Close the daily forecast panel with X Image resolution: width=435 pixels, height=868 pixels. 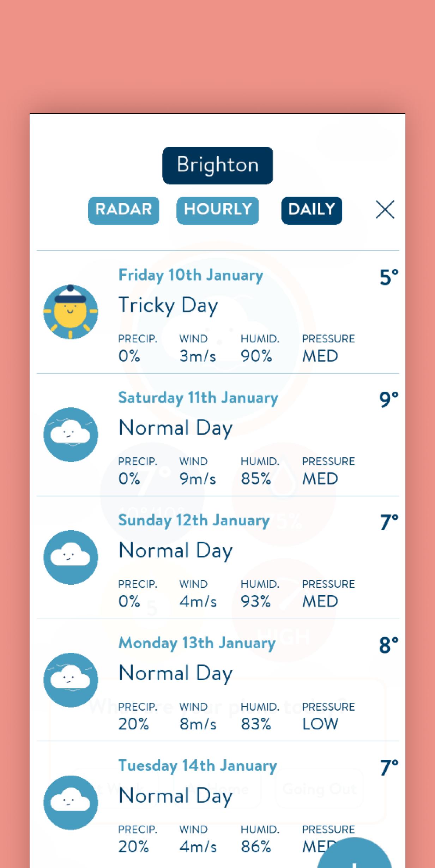pyautogui.click(x=385, y=210)
